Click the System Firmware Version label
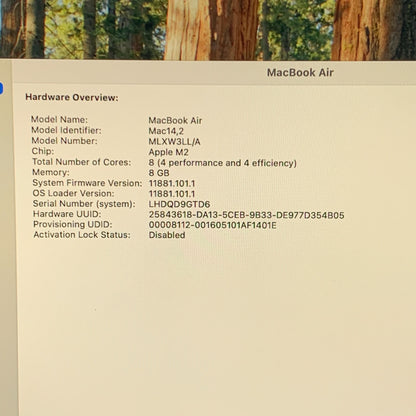The width and height of the screenshot is (416, 416). [x=87, y=183]
